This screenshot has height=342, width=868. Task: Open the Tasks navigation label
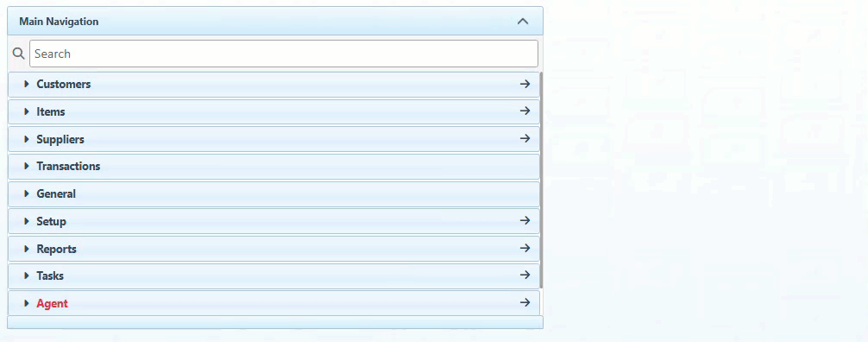pyautogui.click(x=50, y=275)
